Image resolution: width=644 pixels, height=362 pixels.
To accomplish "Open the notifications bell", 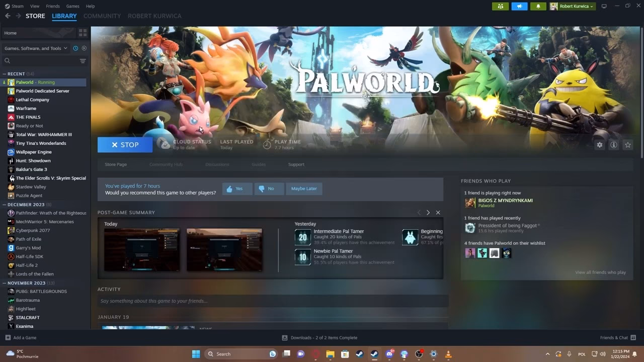I will tap(538, 6).
